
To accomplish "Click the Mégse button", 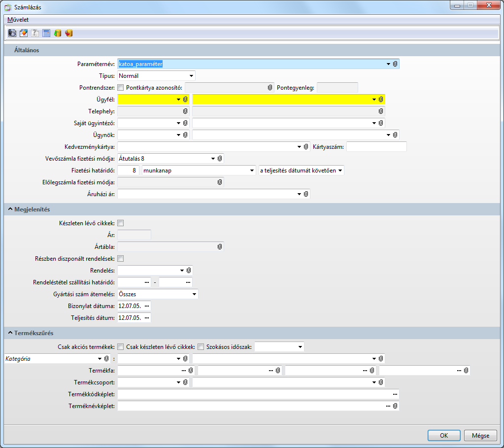I will [x=480, y=436].
